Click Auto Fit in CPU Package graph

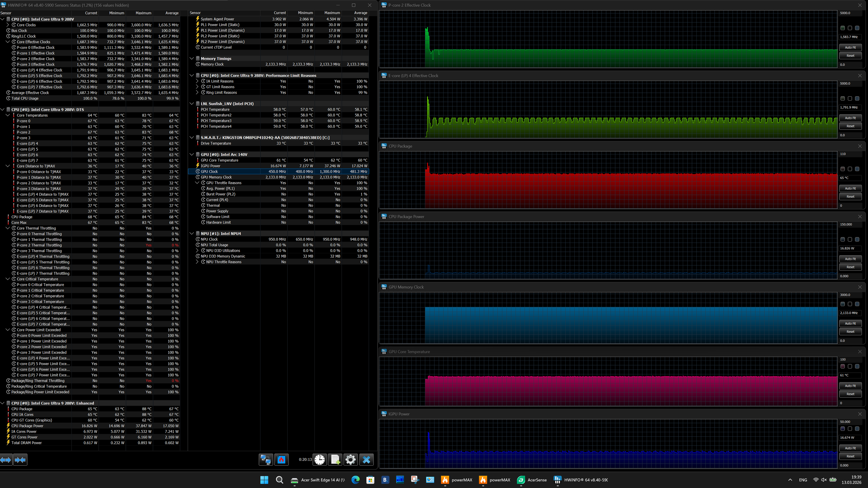pyautogui.click(x=850, y=188)
